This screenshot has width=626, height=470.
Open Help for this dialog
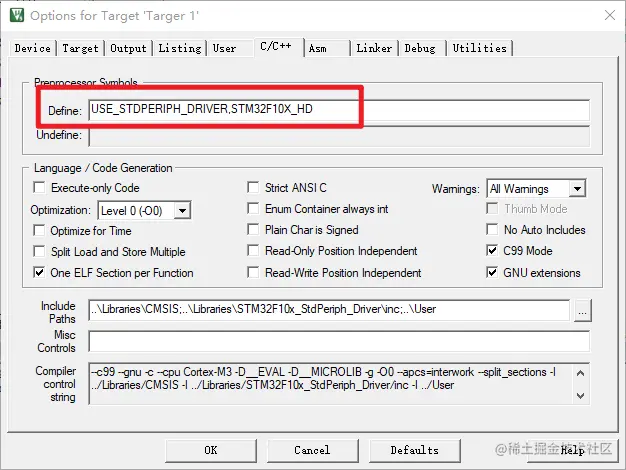(x=573, y=450)
